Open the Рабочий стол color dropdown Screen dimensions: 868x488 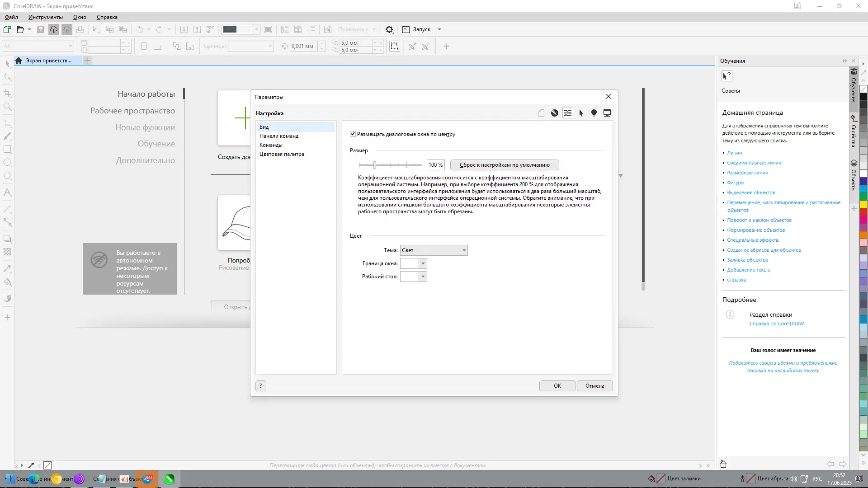[422, 276]
